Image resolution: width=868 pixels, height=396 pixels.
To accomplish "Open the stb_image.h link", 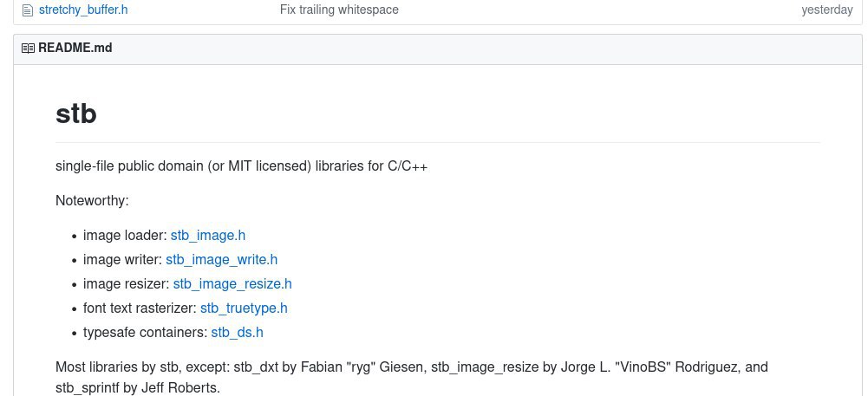I will point(207,236).
